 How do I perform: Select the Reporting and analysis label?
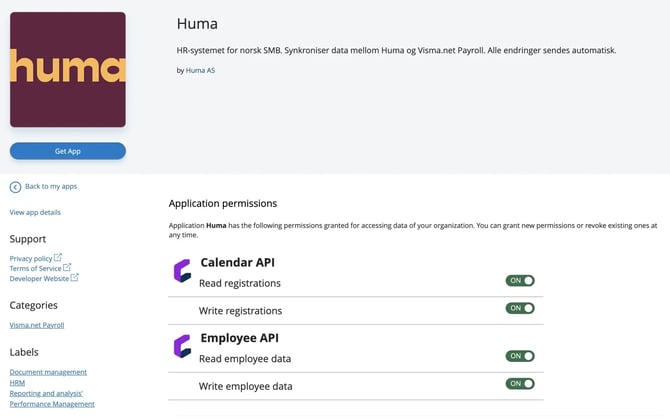point(46,393)
